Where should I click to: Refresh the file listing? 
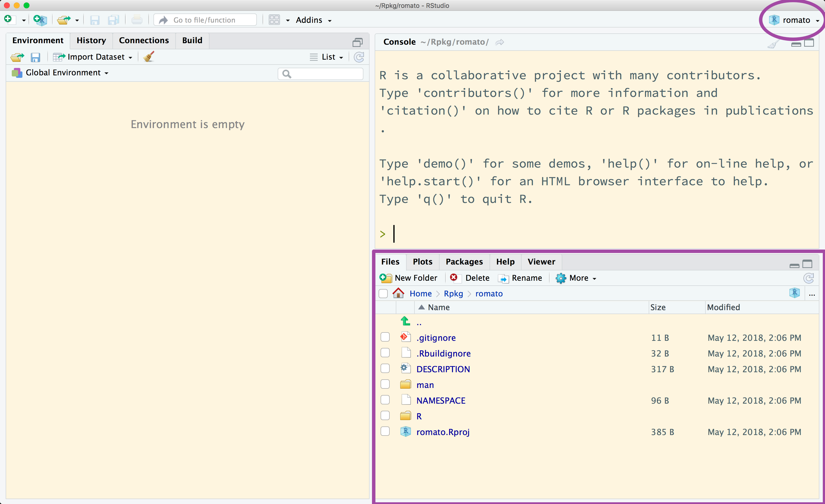pyautogui.click(x=809, y=278)
